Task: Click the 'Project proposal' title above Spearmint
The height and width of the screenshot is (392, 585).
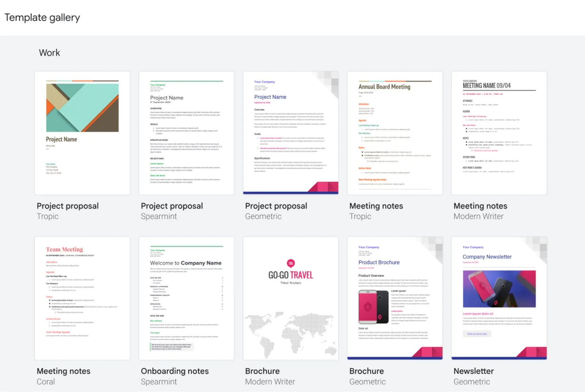Action: pyautogui.click(x=172, y=206)
